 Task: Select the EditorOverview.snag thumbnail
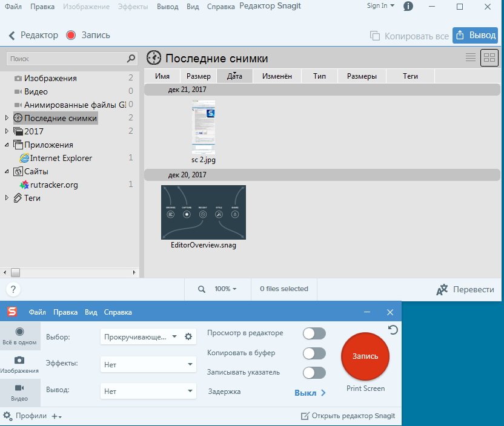click(x=203, y=212)
